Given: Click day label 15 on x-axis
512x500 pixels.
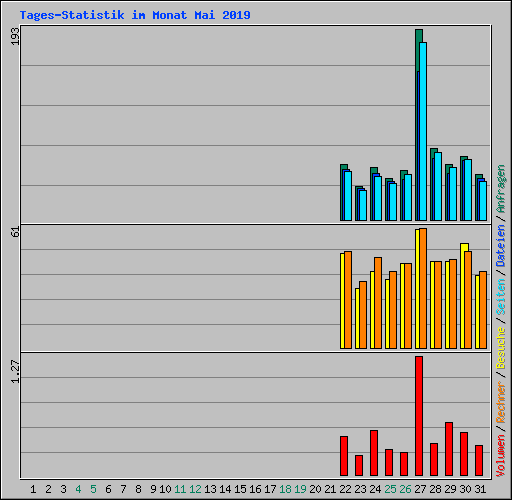Looking at the screenshot, I should [x=240, y=489].
